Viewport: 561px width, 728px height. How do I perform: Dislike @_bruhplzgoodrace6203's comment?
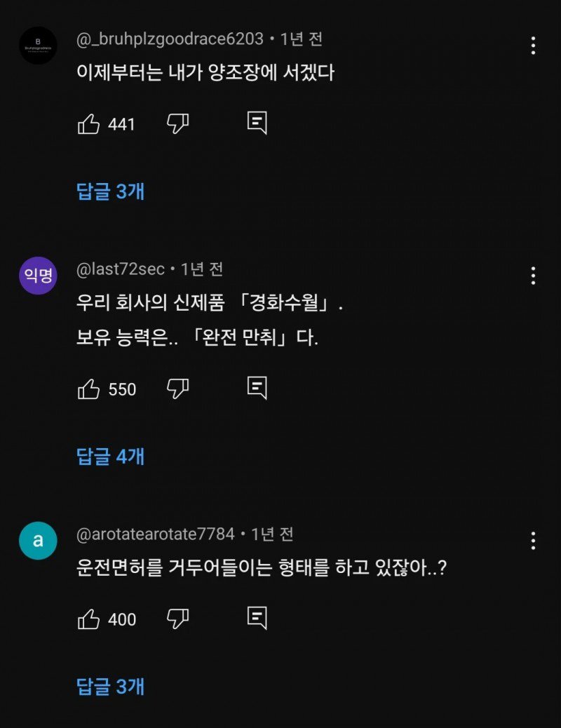[177, 124]
